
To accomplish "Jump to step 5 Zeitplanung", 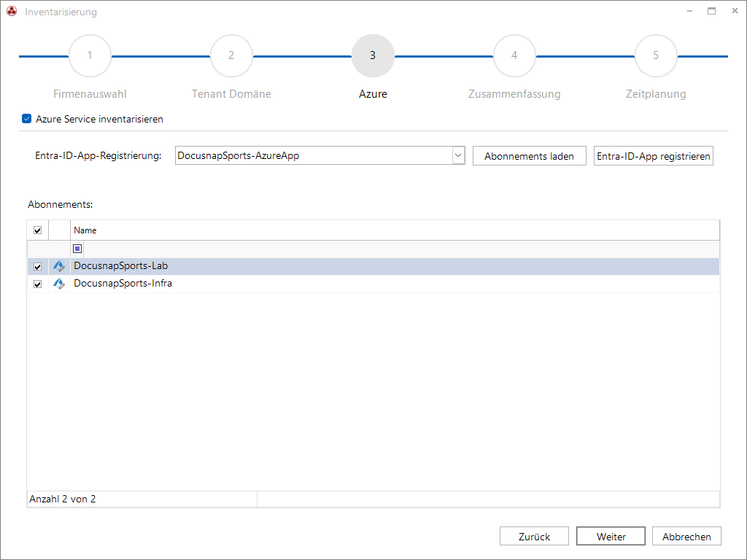I will tap(656, 55).
